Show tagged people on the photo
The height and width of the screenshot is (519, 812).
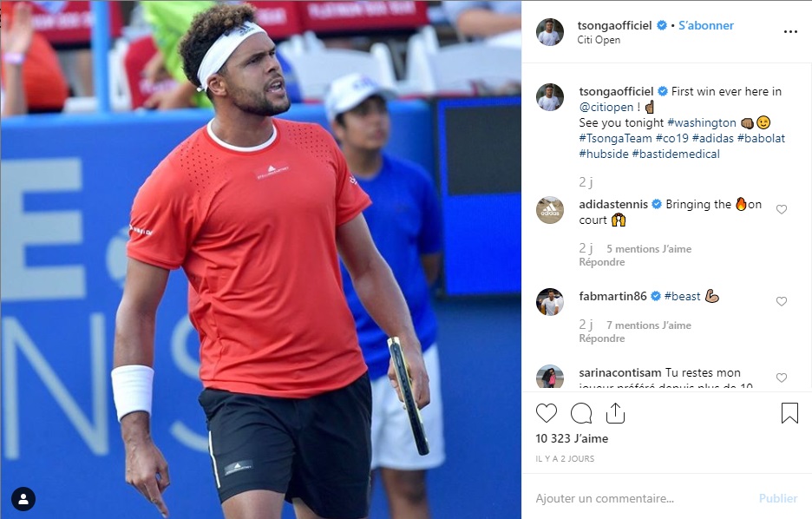click(23, 499)
